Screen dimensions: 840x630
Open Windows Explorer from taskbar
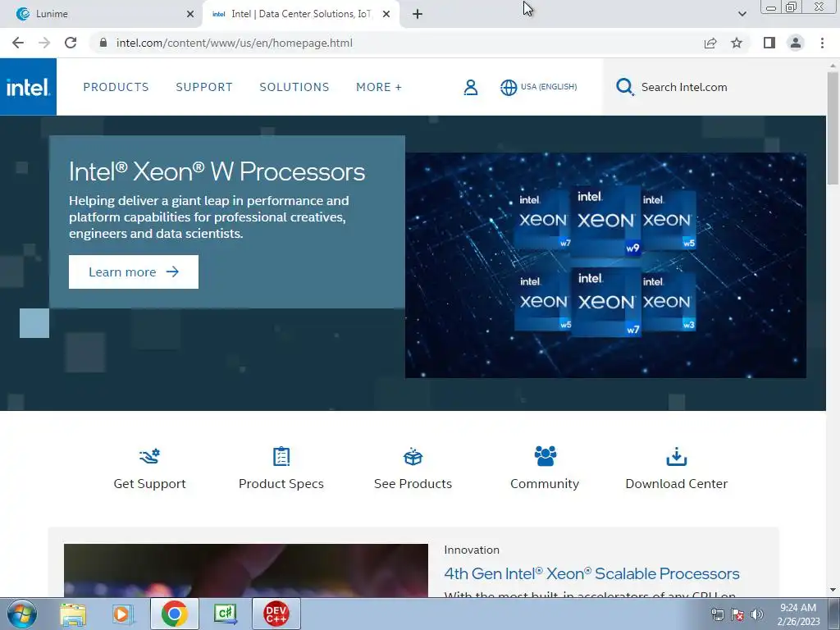click(x=73, y=614)
